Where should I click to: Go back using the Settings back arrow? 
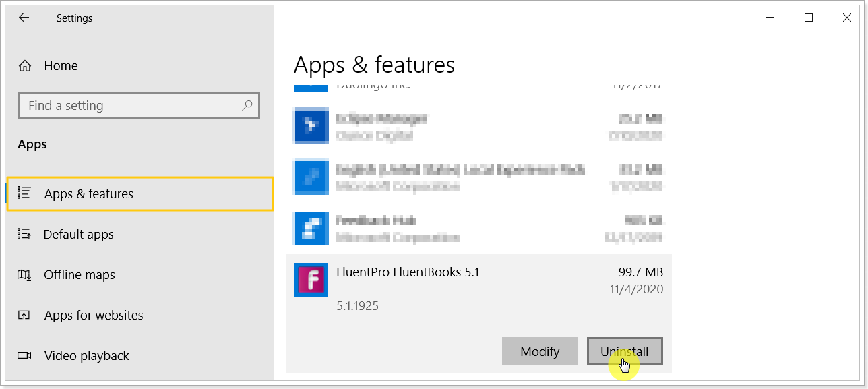coord(24,18)
